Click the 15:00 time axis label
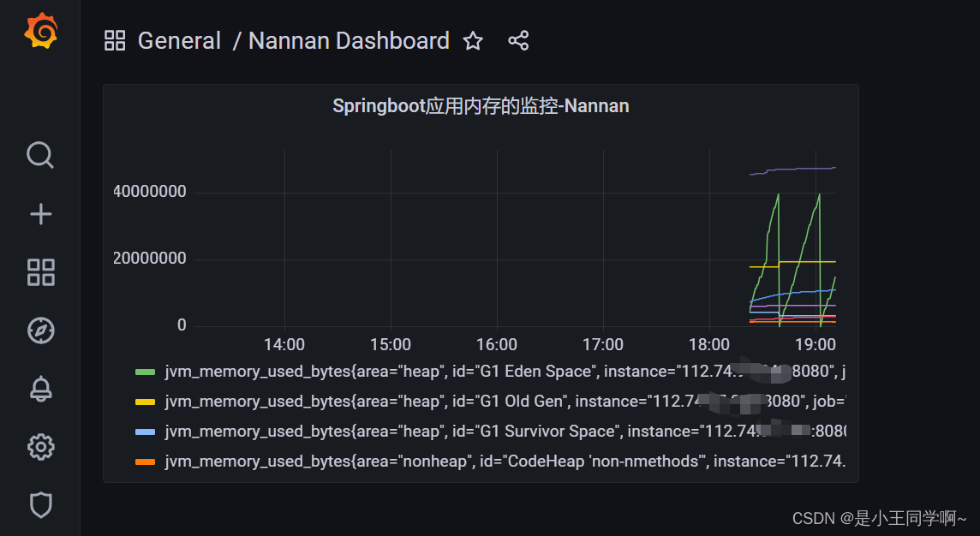This screenshot has height=536, width=980. (391, 345)
